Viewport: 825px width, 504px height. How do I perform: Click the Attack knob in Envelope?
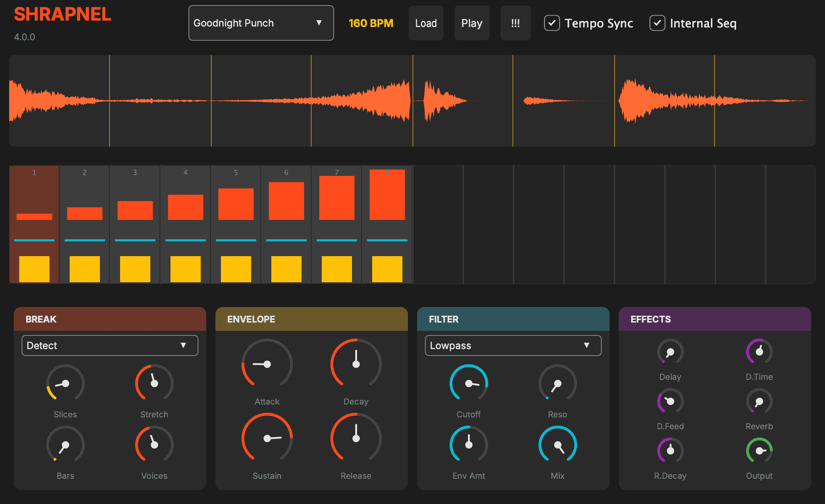pos(267,364)
